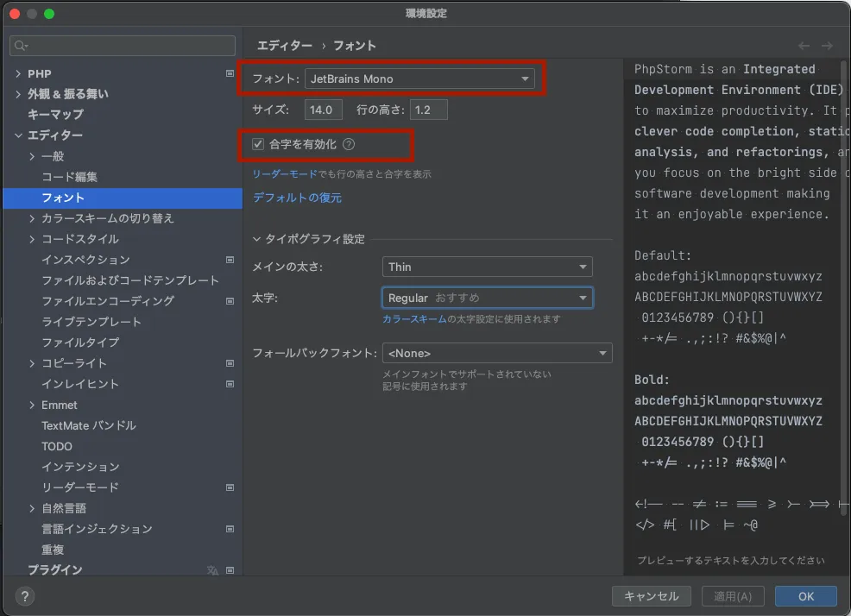Image resolution: width=851 pixels, height=616 pixels.
Task: Select ライブテンプレート in the sidebar
Action: (x=91, y=322)
